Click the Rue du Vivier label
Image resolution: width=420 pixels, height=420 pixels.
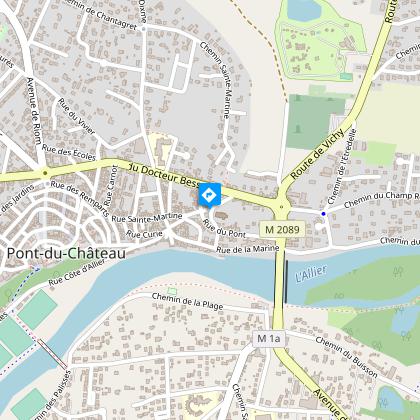coord(77,116)
